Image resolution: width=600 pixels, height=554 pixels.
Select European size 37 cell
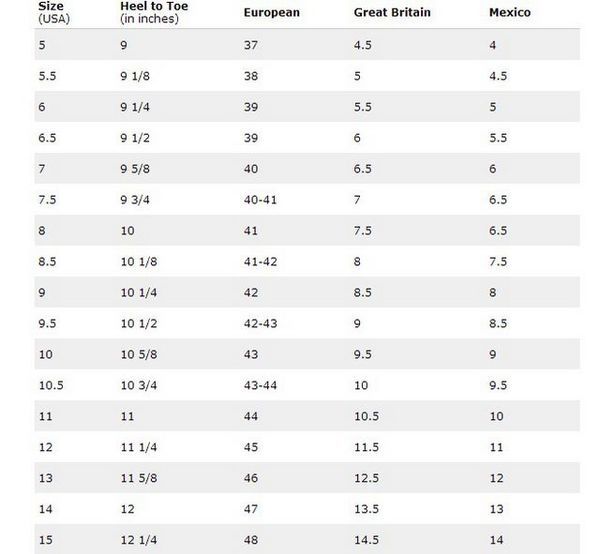(x=250, y=45)
